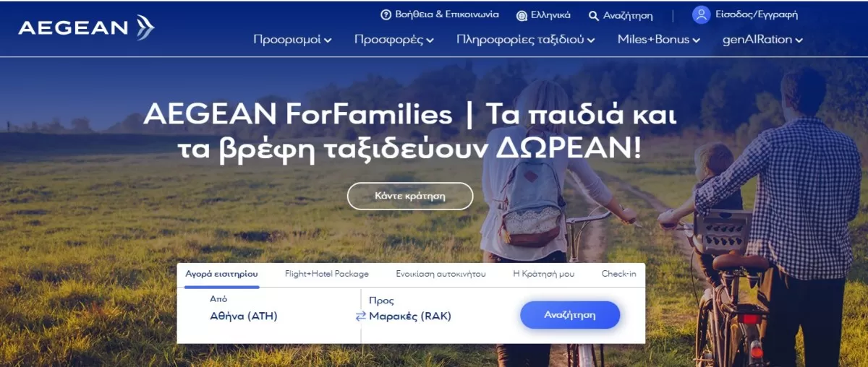Viewport: 868px width, 367px height.
Task: Click the Κάντε κράτηση button
Action: (x=410, y=196)
